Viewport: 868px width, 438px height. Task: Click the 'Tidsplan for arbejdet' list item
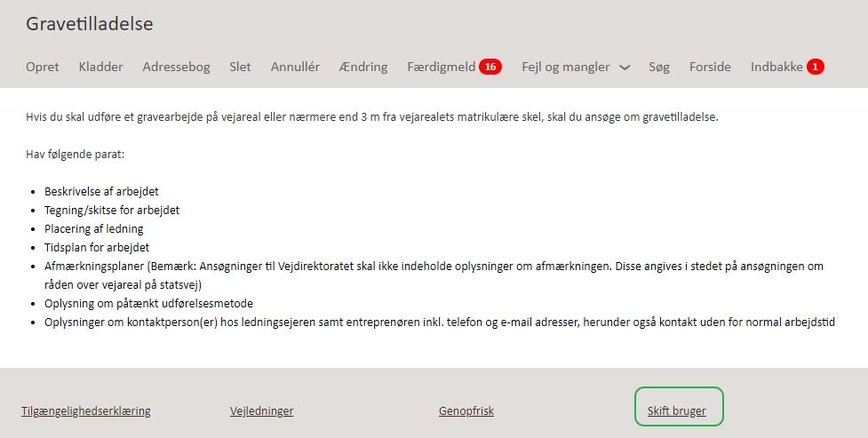pyautogui.click(x=97, y=247)
